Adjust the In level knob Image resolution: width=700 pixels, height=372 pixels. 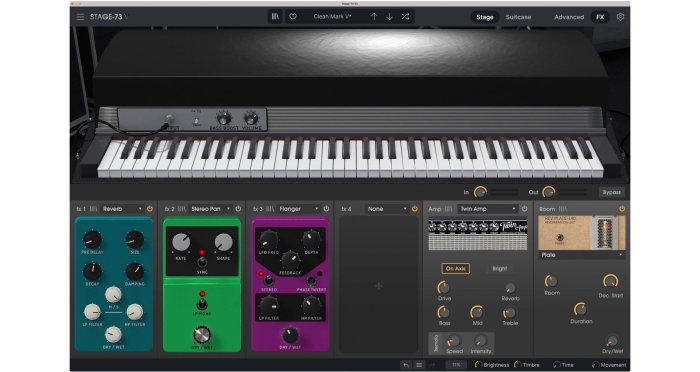pyautogui.click(x=480, y=192)
